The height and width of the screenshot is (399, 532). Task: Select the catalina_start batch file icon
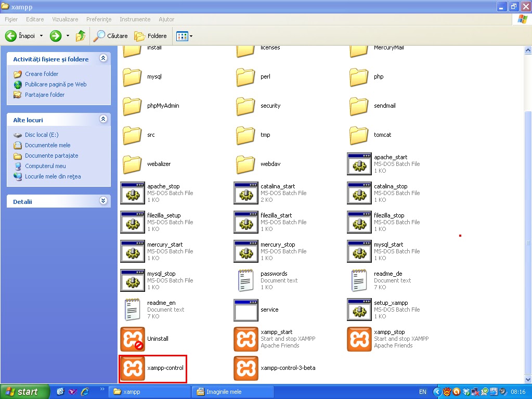pyautogui.click(x=246, y=193)
